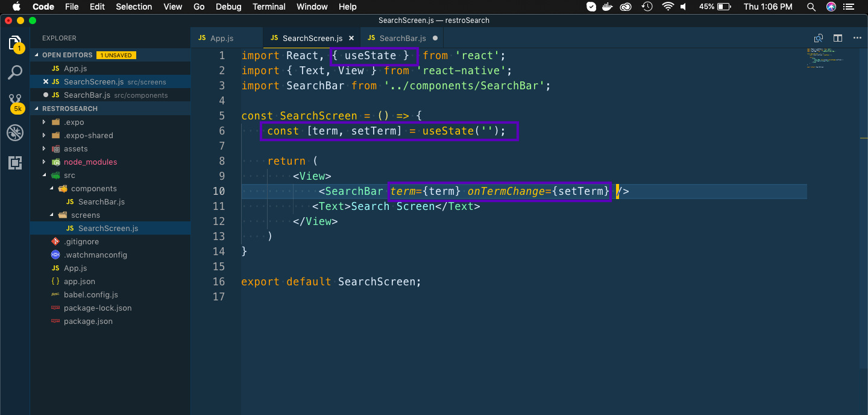Image resolution: width=868 pixels, height=415 pixels.
Task: Split the editor to the right
Action: pyautogui.click(x=838, y=38)
